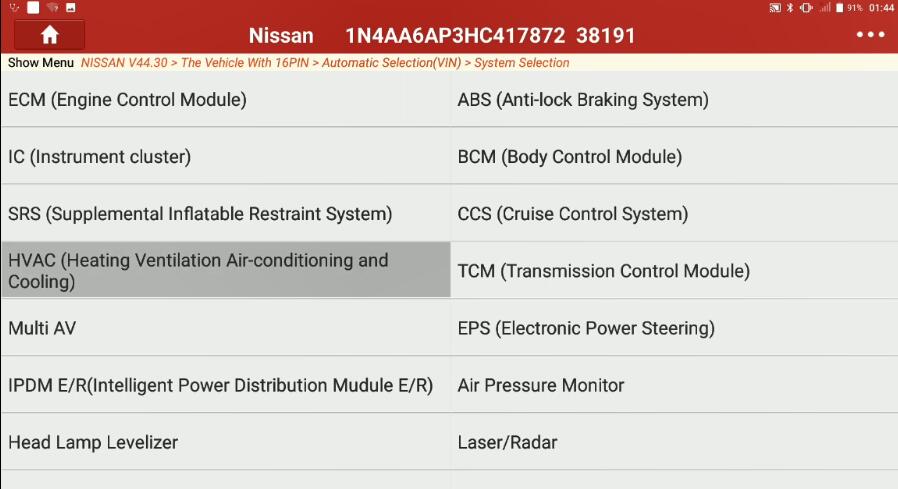Tap the image notification icon
This screenshot has width=898, height=489.
[x=70, y=7]
